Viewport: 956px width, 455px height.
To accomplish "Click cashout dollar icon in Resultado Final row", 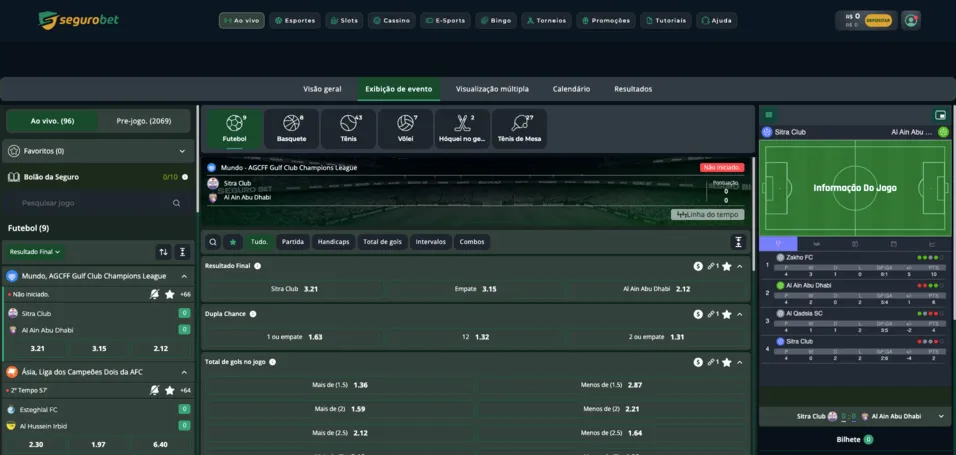I will pos(698,267).
